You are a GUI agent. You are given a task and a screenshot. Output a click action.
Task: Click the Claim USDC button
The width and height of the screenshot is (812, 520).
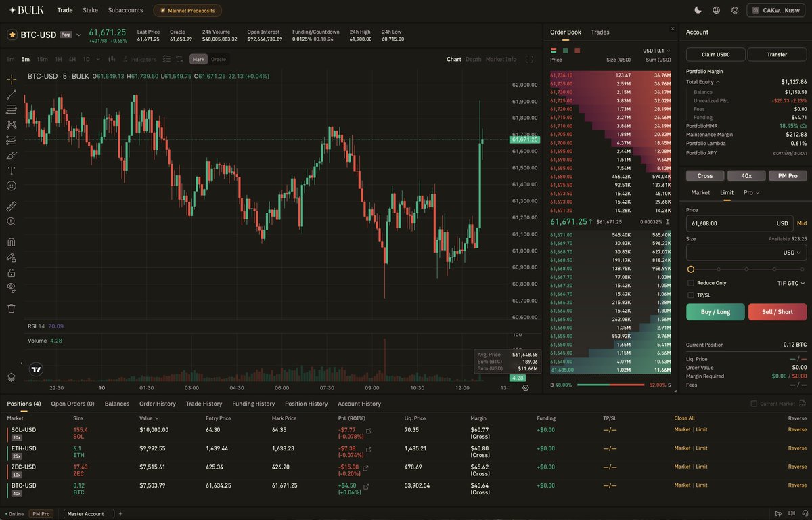715,55
